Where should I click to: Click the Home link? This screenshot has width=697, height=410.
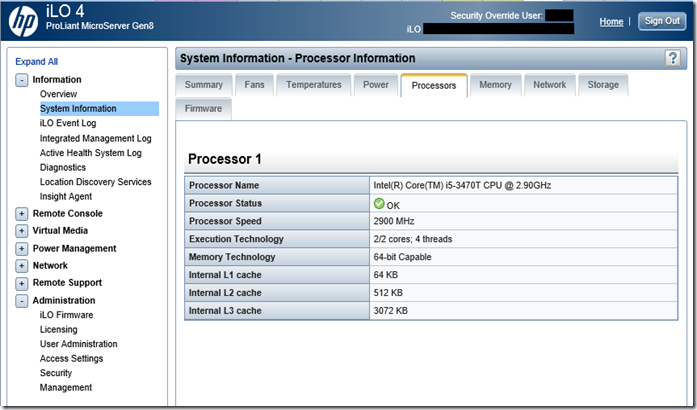[611, 21]
